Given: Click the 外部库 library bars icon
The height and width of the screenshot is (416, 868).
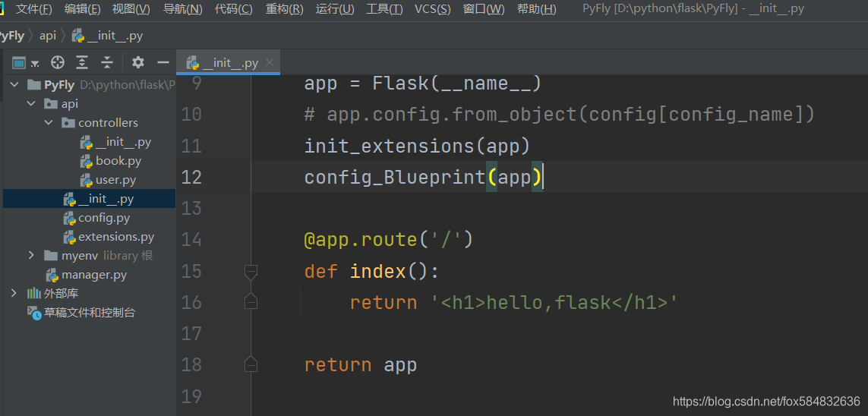Looking at the screenshot, I should [33, 293].
